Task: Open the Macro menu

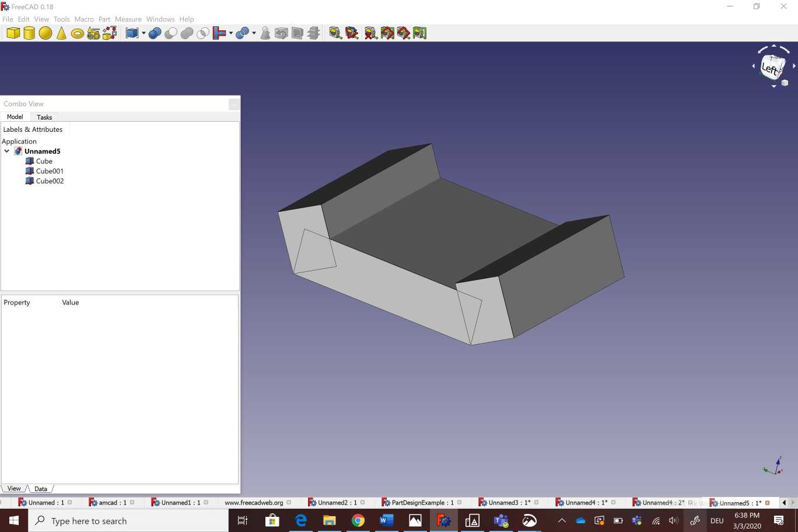Action: pos(84,19)
